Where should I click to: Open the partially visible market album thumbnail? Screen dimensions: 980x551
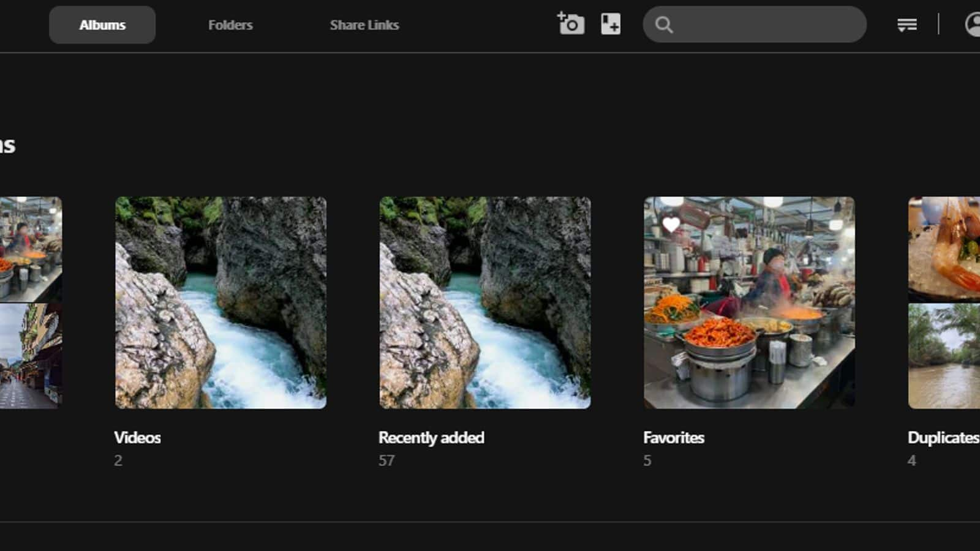pos(31,302)
